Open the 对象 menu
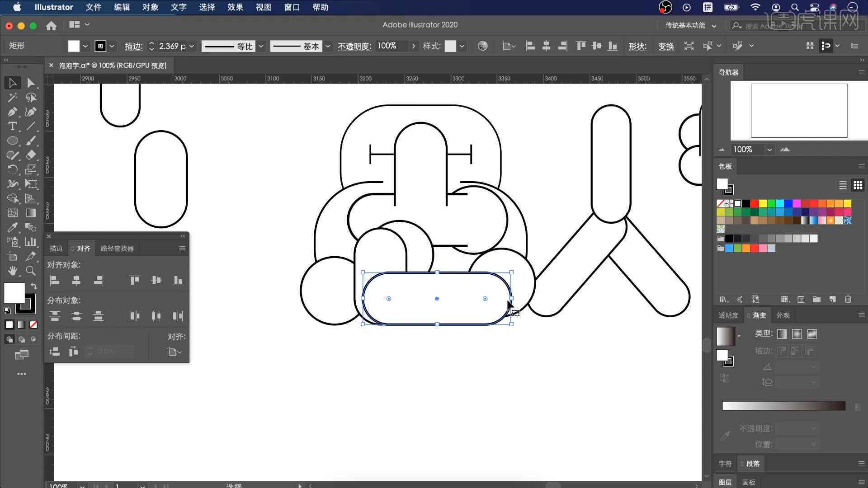This screenshot has height=488, width=868. pos(150,7)
